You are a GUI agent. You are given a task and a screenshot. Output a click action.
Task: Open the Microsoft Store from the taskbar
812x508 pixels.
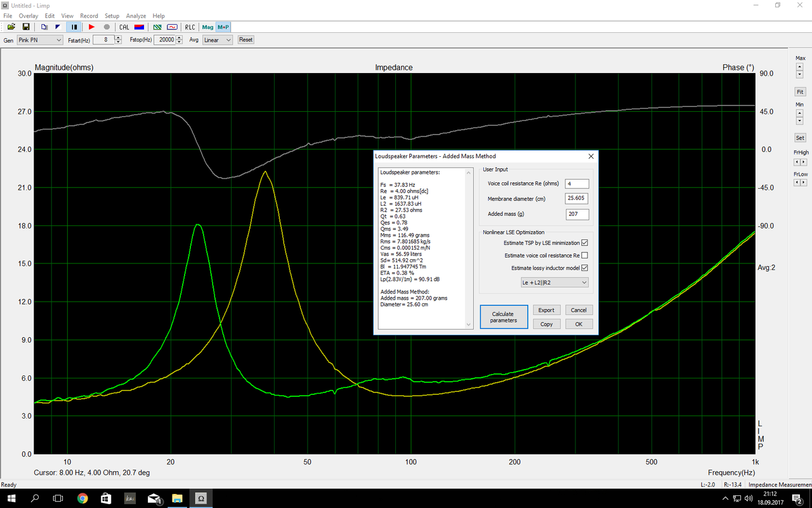[106, 498]
